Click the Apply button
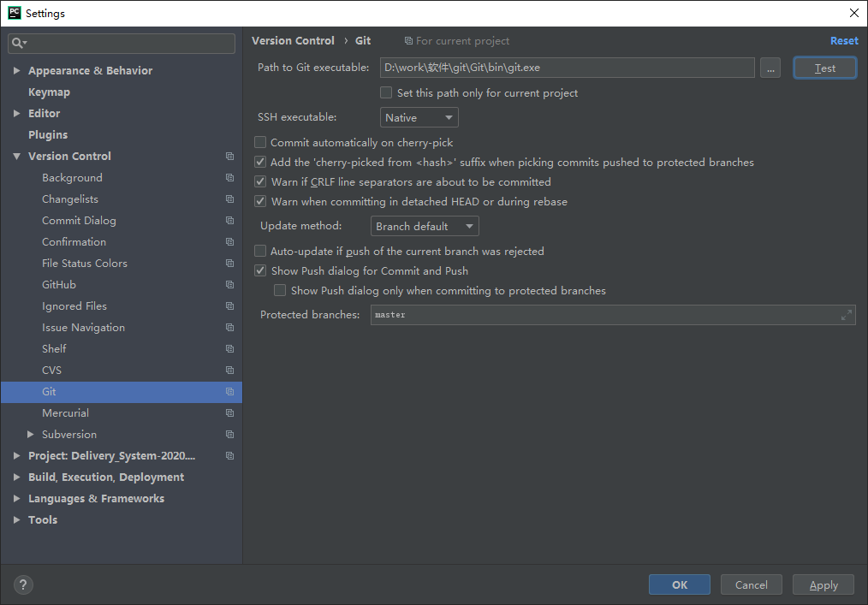 point(823,584)
